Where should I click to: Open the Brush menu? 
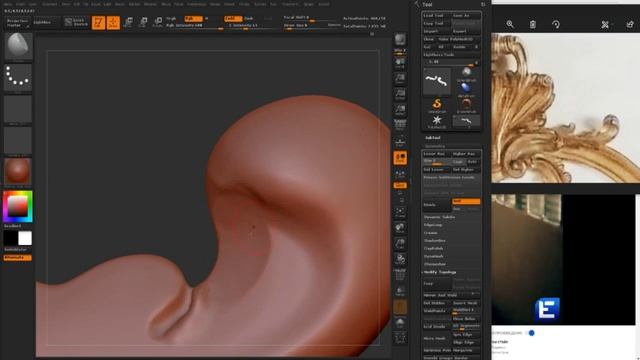coord(20,4)
